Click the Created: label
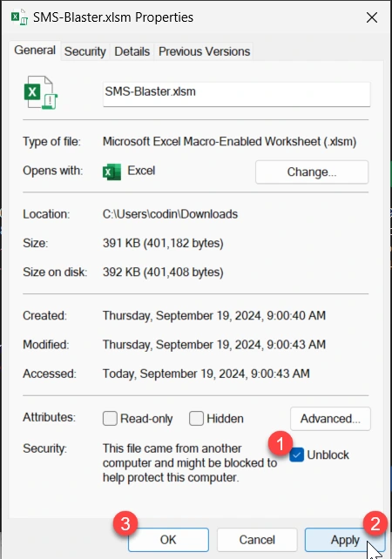Image resolution: width=392 pixels, height=559 pixels. [x=44, y=316]
